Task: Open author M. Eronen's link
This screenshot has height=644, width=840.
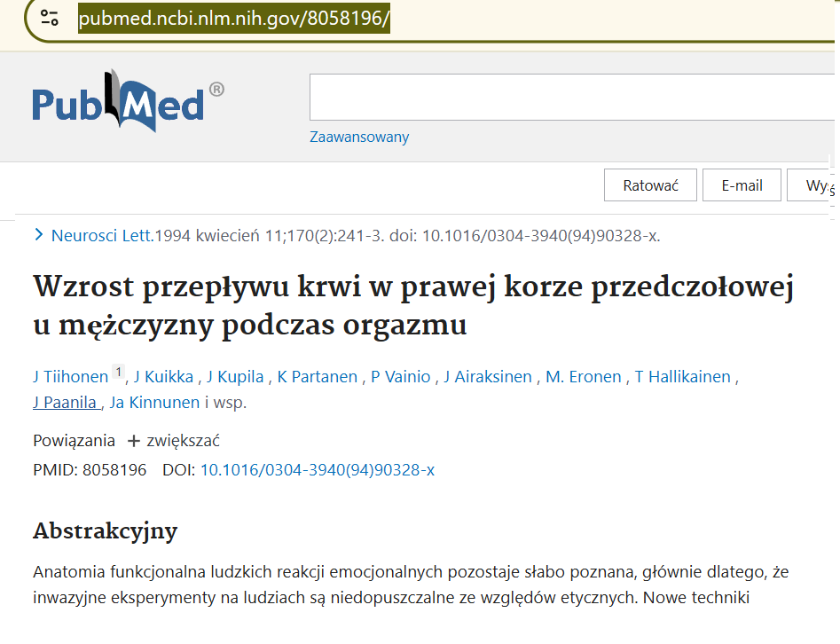Action: click(x=583, y=377)
